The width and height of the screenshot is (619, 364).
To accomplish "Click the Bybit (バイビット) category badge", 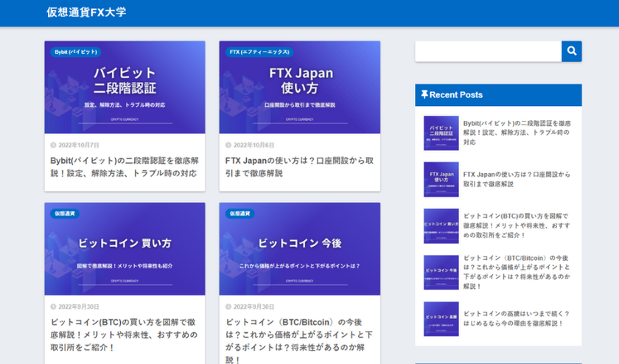I will coord(76,52).
